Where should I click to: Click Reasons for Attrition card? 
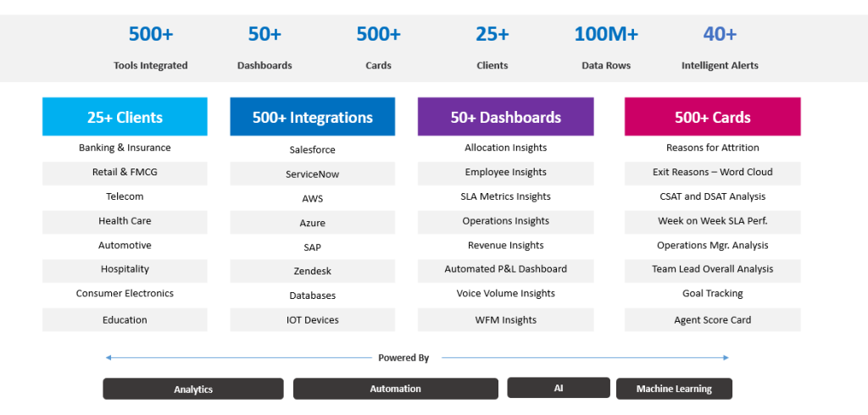[712, 147]
